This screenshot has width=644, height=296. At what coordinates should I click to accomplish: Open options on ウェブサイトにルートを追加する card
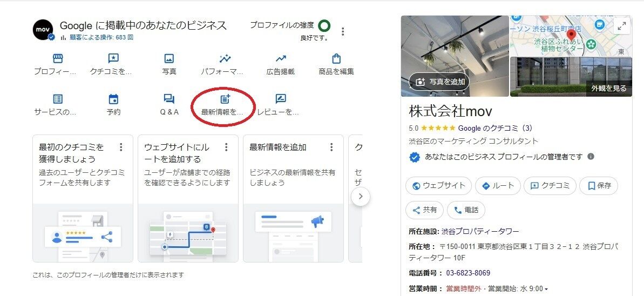tap(226, 147)
